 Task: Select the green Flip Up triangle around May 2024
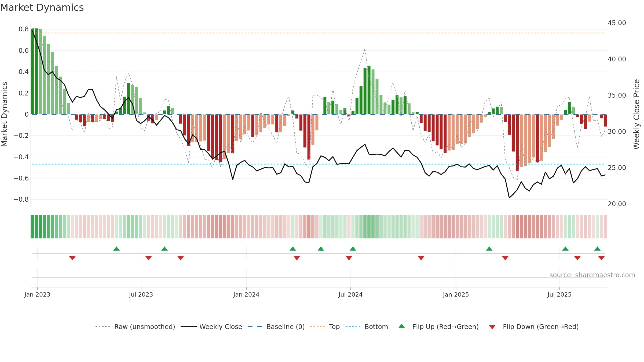click(x=321, y=249)
